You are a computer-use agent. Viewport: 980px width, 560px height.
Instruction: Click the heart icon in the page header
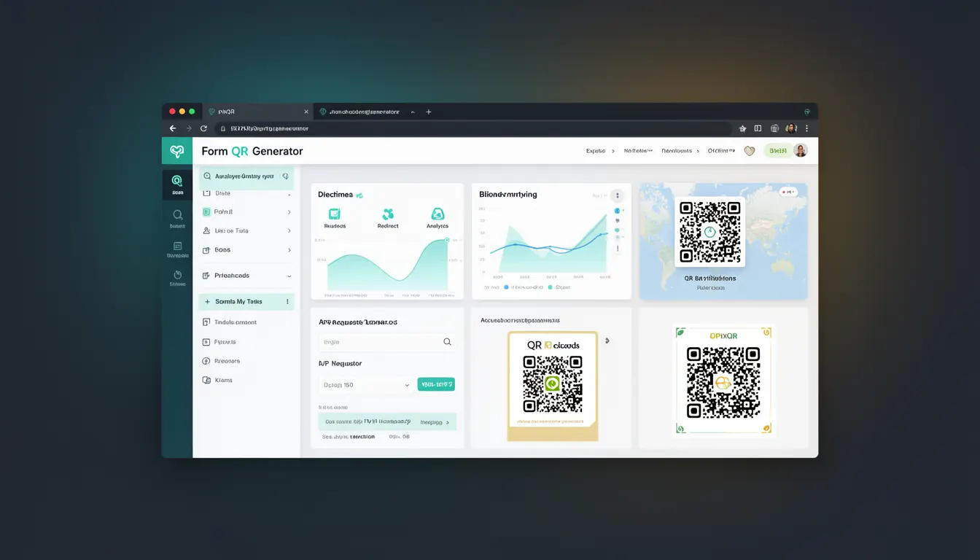tap(749, 151)
